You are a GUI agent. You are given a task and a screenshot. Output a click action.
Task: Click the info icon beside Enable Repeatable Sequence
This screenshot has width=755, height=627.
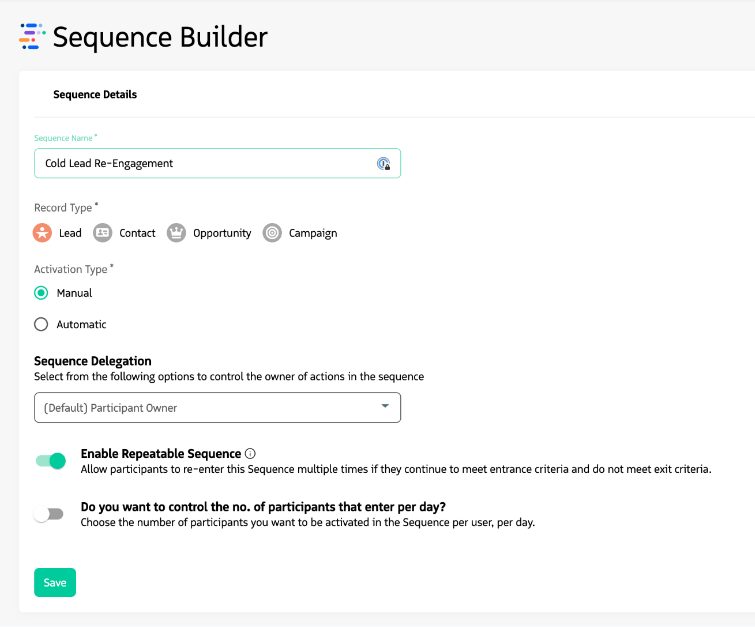(250, 453)
